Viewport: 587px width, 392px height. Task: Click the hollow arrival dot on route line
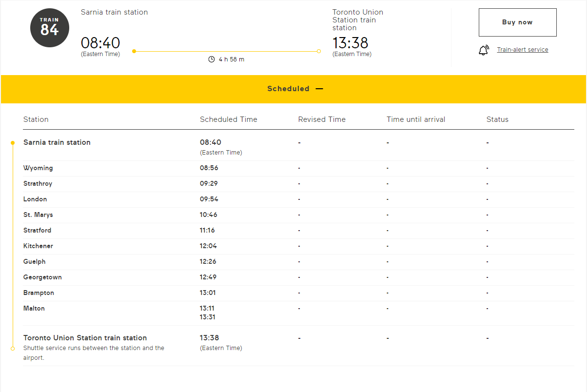click(319, 51)
